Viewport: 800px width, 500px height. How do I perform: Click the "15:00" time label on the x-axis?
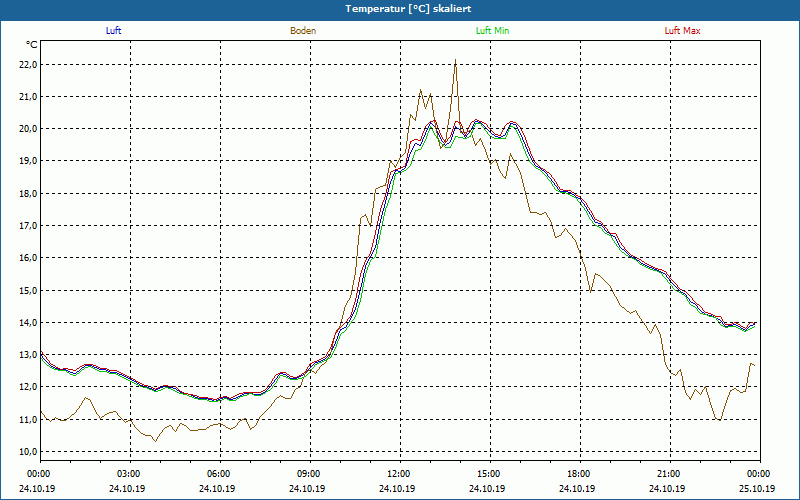pyautogui.click(x=490, y=474)
